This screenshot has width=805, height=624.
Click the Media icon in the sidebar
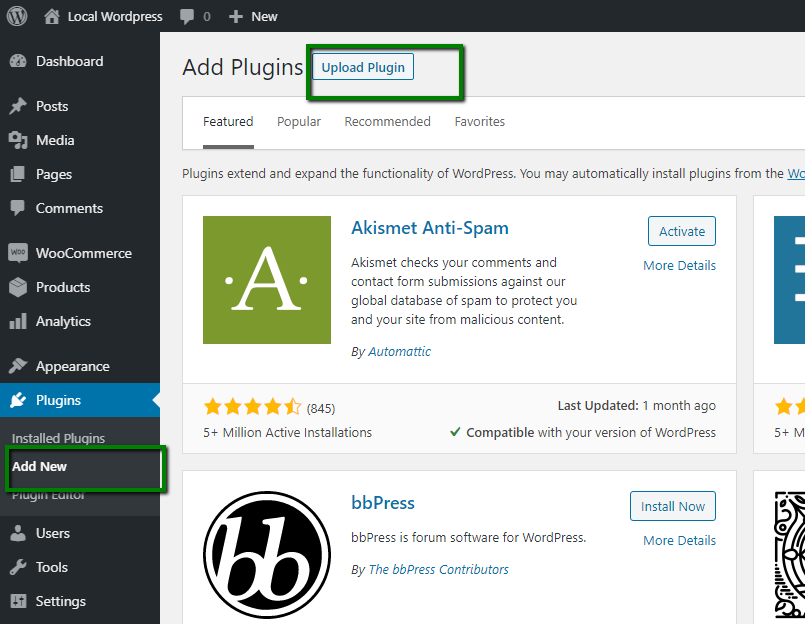click(17, 140)
